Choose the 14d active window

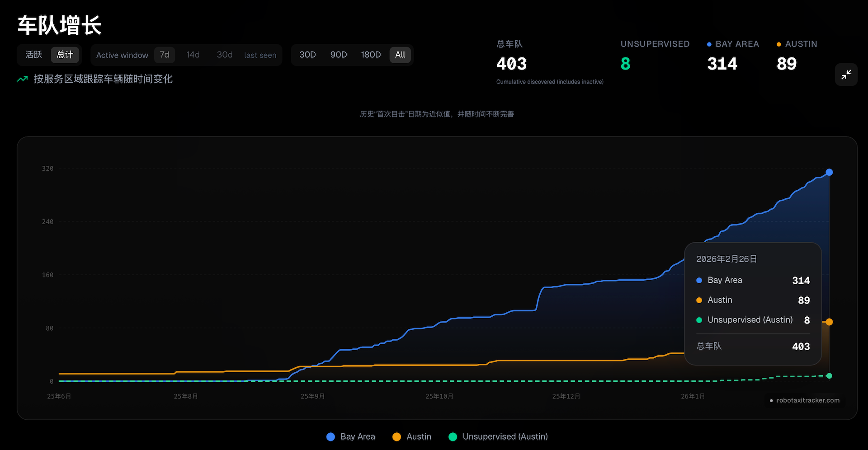[x=193, y=55]
